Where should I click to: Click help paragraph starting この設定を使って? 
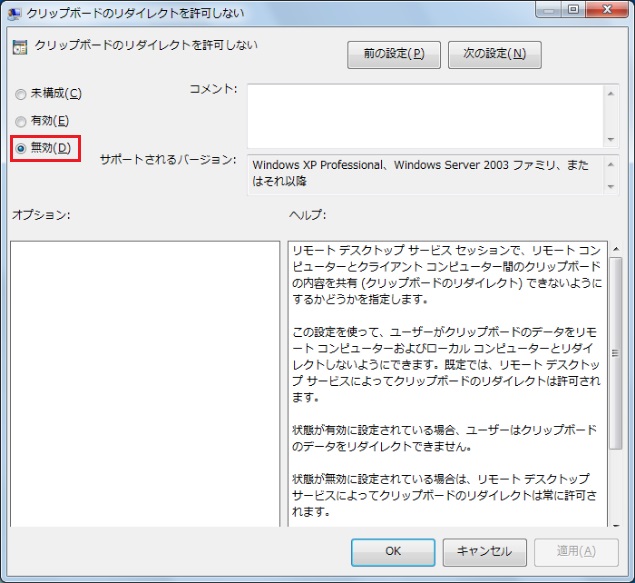[x=446, y=364]
